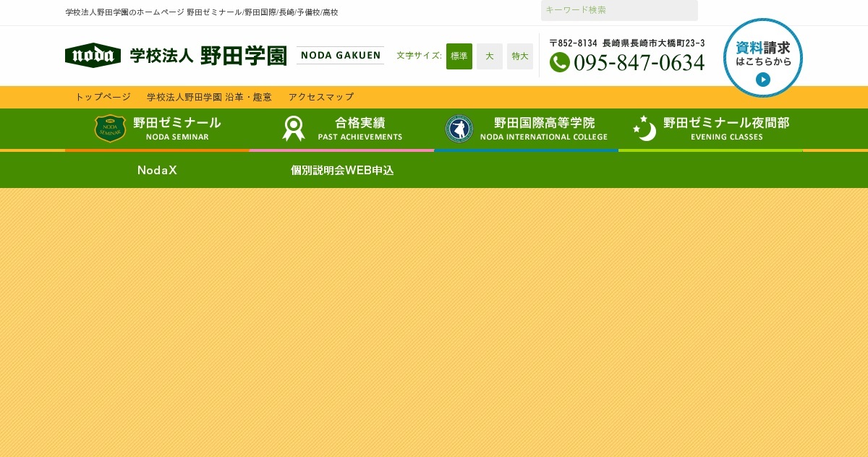
Task: Open 学校法人野田学園 沿革・趣意 link
Action: [x=209, y=97]
